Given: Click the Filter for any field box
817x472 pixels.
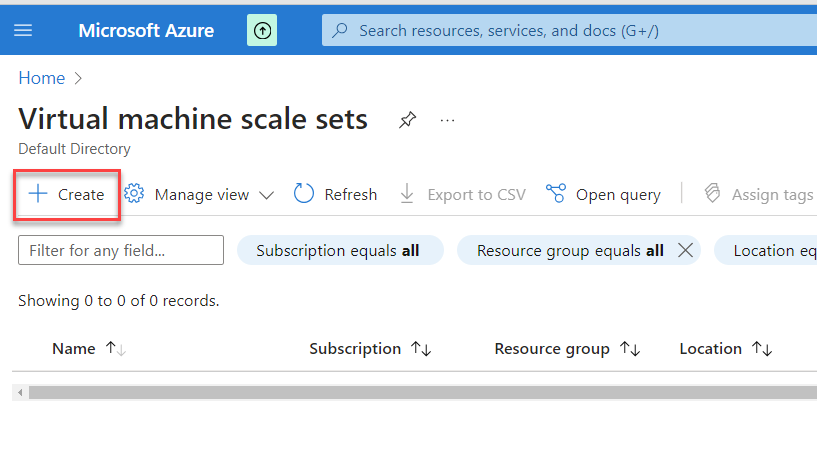Looking at the screenshot, I should 121,250.
